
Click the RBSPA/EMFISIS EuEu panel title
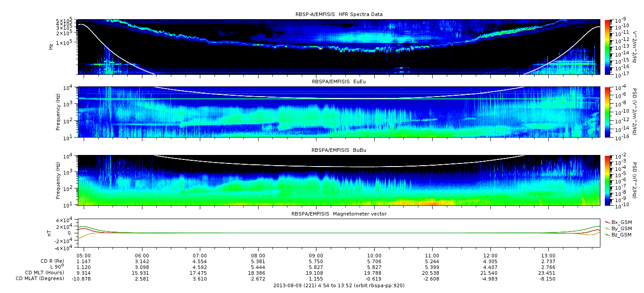(x=339, y=82)
